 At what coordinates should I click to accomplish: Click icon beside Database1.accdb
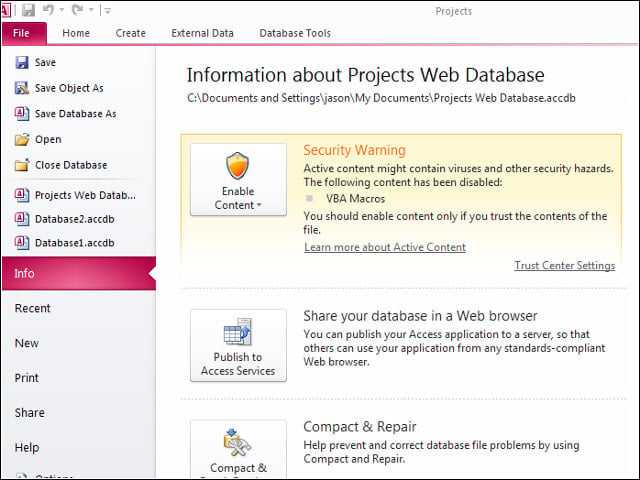click(22, 243)
